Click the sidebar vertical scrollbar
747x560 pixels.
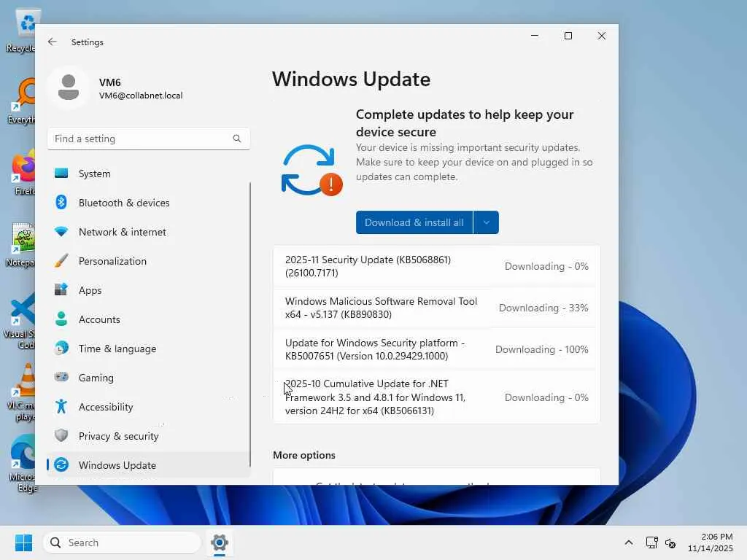click(250, 324)
